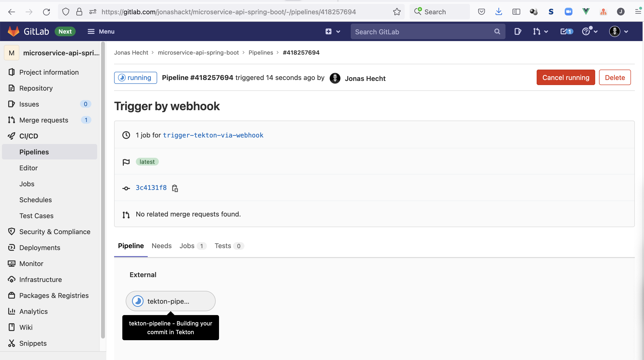This screenshot has height=360, width=644.
Task: Bookmark this page with star icon
Action: 397,12
